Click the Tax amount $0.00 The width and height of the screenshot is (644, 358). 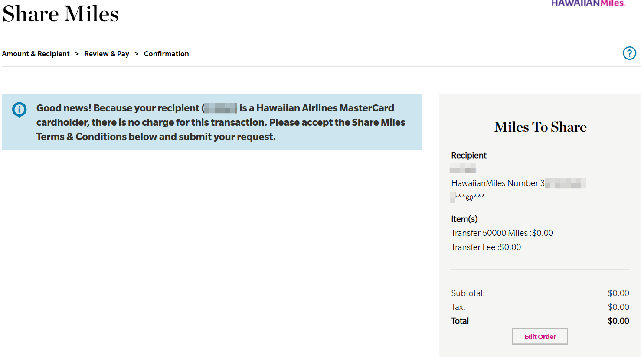coord(618,307)
